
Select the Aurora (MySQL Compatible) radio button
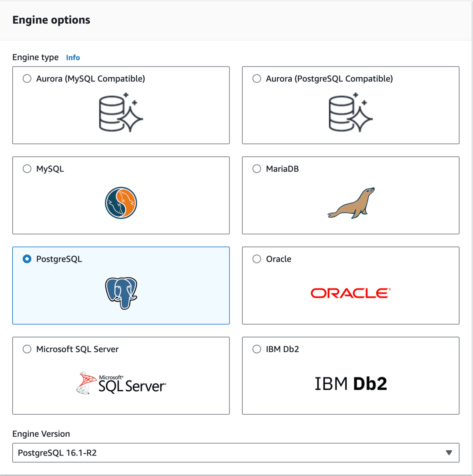(x=27, y=79)
